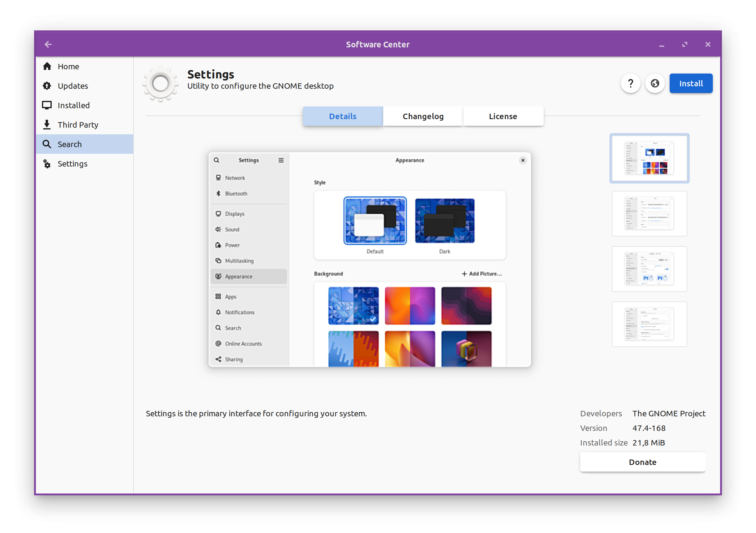Image resolution: width=756 pixels, height=533 pixels.
Task: Switch to the License tab
Action: pos(503,116)
